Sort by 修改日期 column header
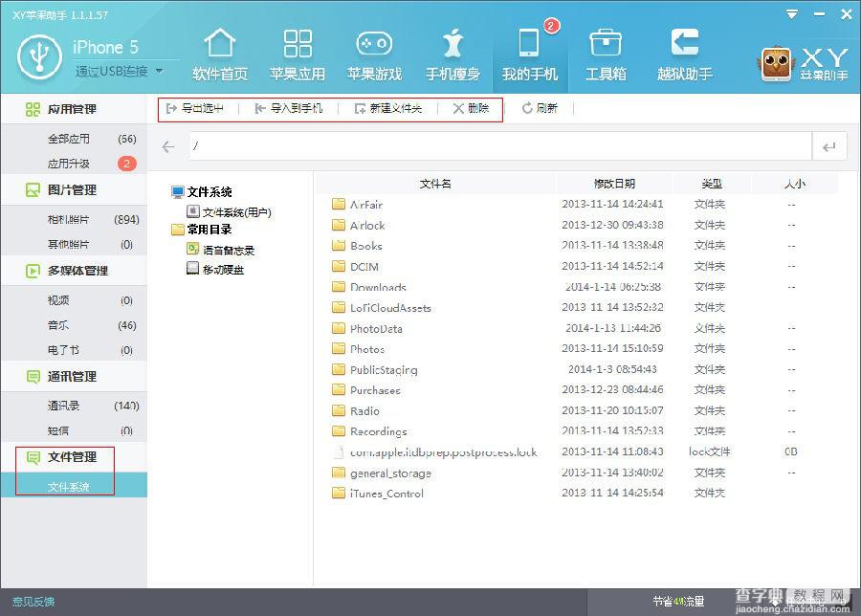This screenshot has width=861, height=616. pyautogui.click(x=614, y=184)
